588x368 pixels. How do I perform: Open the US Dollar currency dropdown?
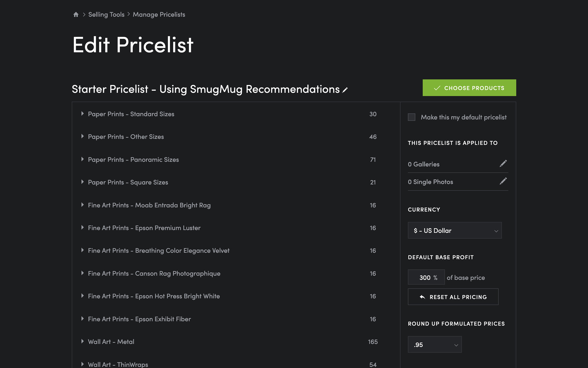coord(454,230)
